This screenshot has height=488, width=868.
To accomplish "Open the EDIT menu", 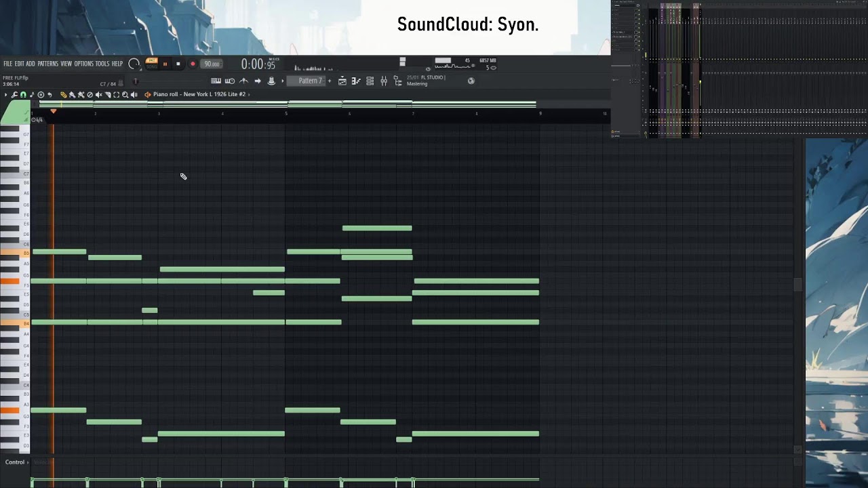I will (20, 64).
